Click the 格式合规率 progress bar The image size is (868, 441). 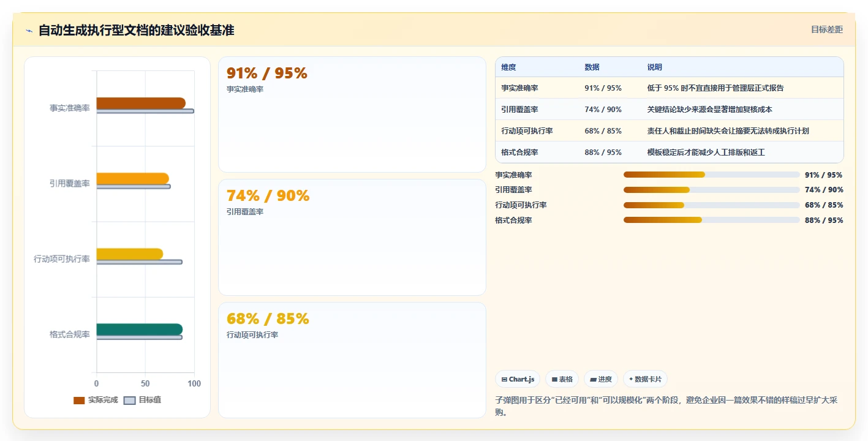(x=712, y=221)
